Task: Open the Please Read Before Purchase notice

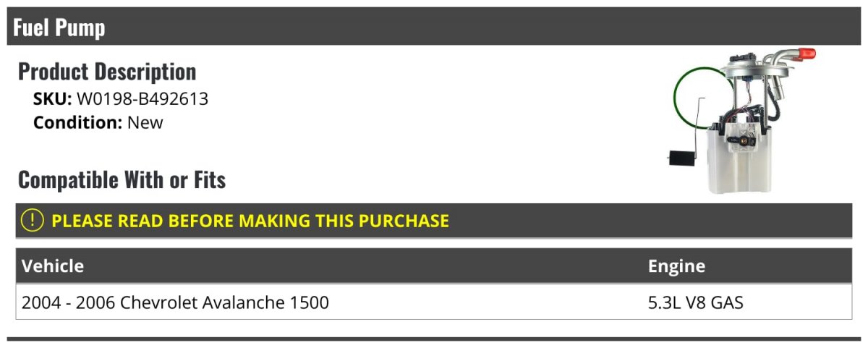Action: (x=250, y=221)
